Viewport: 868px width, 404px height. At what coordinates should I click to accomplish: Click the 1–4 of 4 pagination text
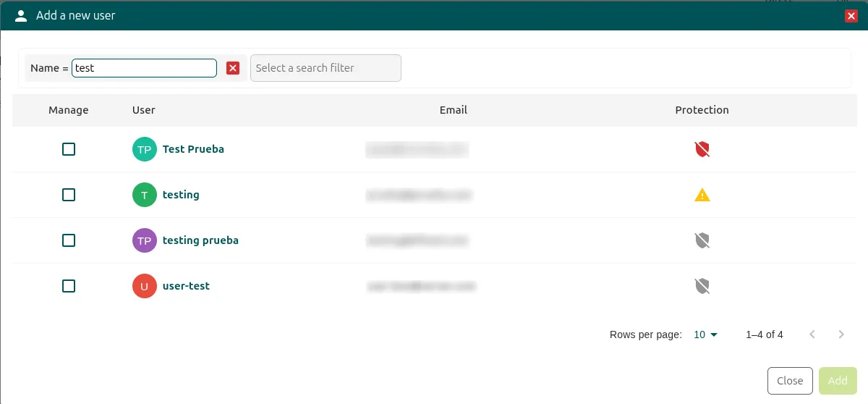(765, 334)
